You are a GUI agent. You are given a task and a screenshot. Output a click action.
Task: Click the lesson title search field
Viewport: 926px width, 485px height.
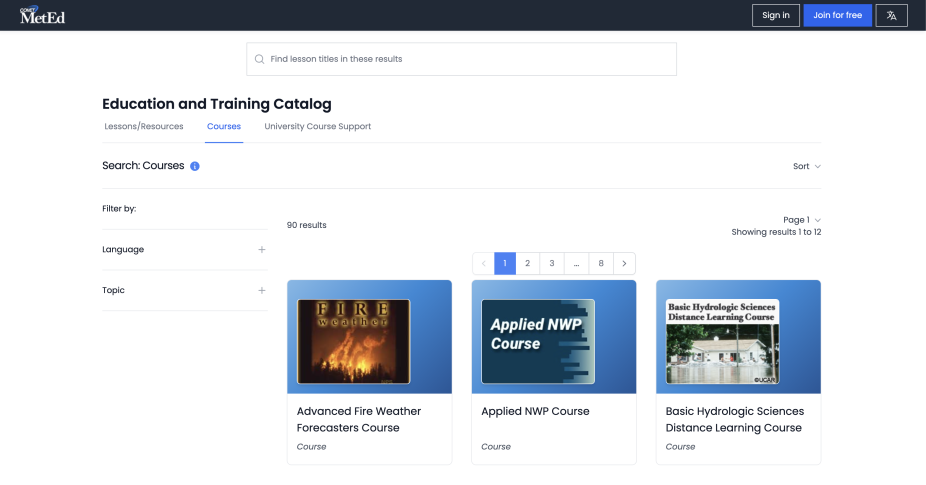(470, 59)
